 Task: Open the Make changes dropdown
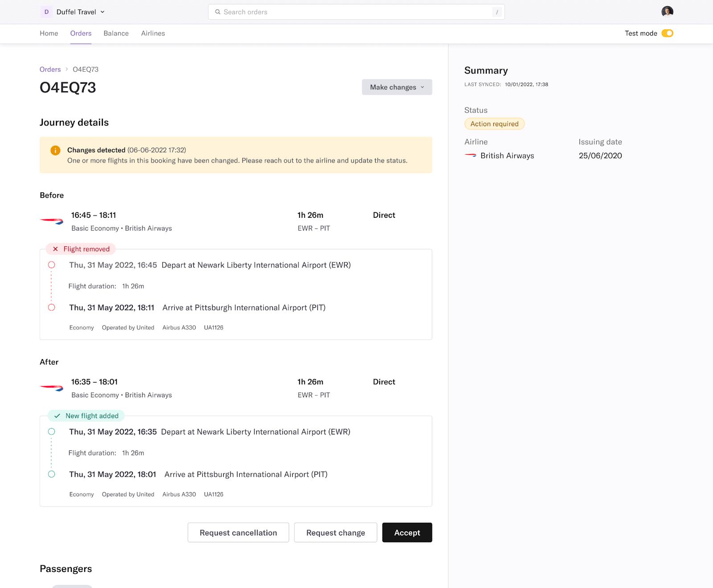tap(396, 87)
